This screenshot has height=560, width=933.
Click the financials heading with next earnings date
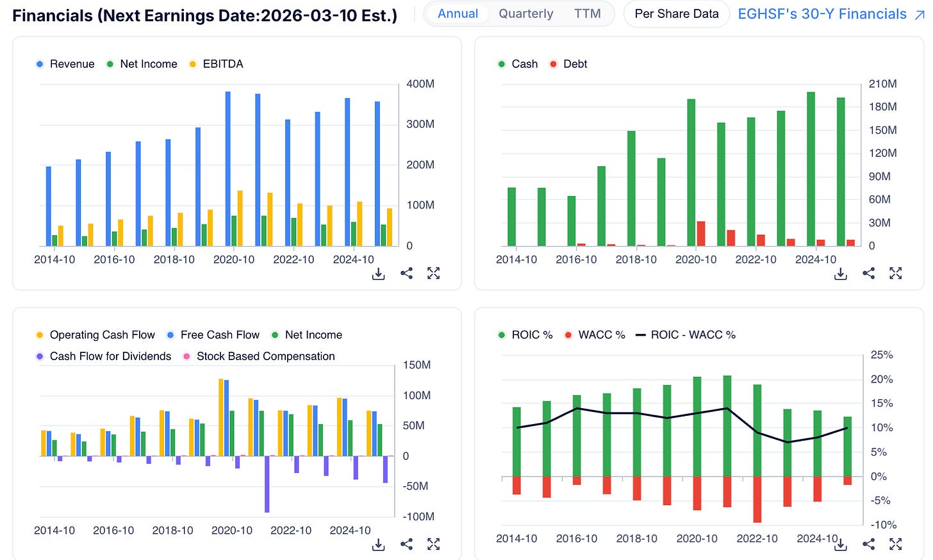coord(205,15)
